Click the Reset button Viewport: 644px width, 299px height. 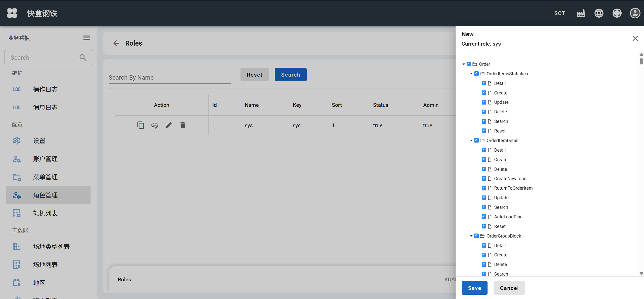[255, 75]
